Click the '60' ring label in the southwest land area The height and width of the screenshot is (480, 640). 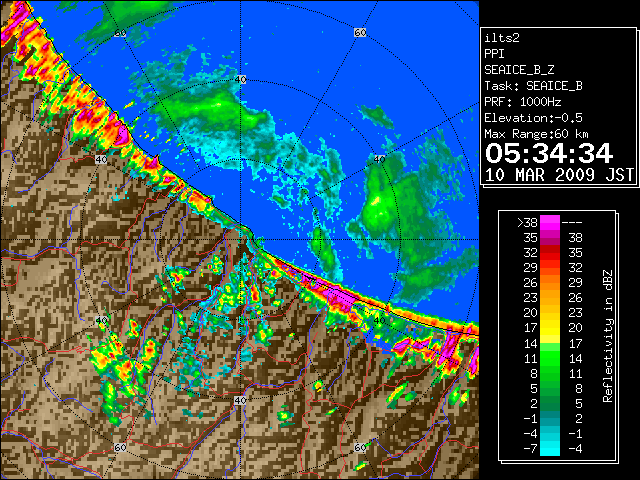click(x=120, y=447)
